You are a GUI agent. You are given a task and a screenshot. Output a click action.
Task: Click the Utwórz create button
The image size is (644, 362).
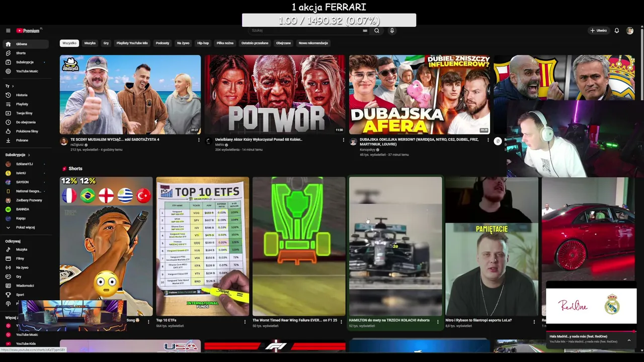(x=599, y=31)
